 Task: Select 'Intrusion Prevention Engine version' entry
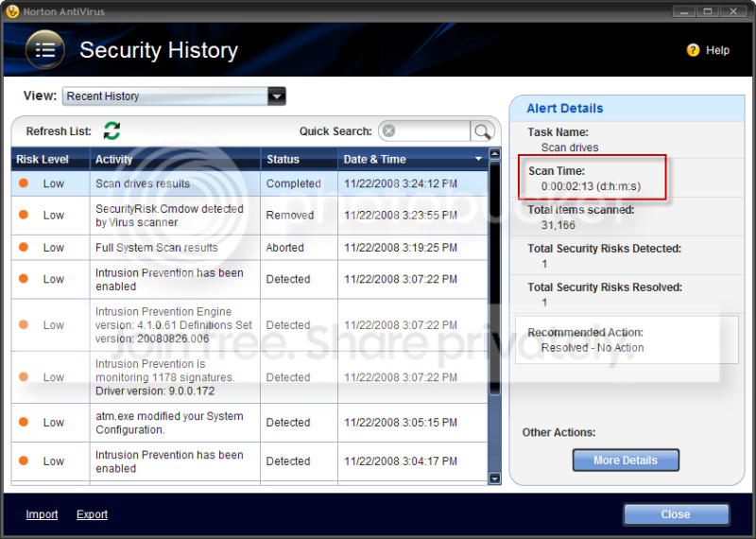249,324
